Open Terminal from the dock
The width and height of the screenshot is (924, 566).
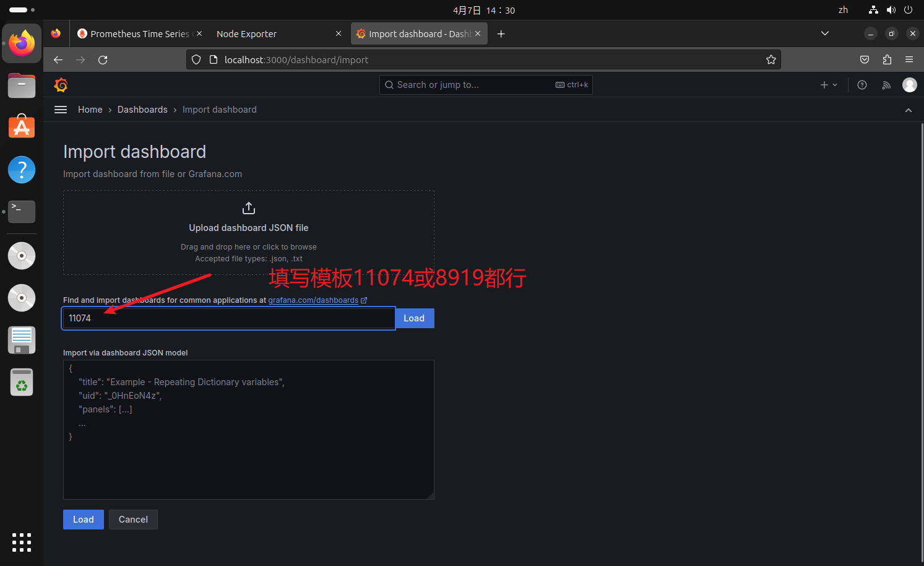click(22, 211)
